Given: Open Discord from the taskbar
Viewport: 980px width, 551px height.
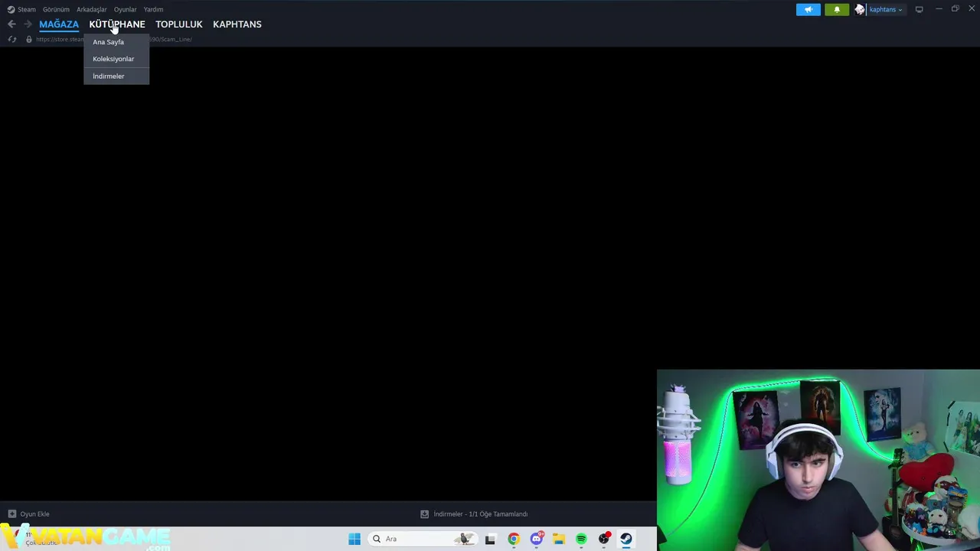Looking at the screenshot, I should click(537, 539).
